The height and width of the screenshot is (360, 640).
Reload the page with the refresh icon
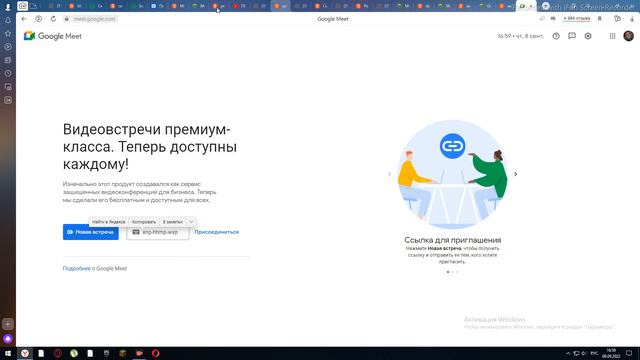pos(53,19)
